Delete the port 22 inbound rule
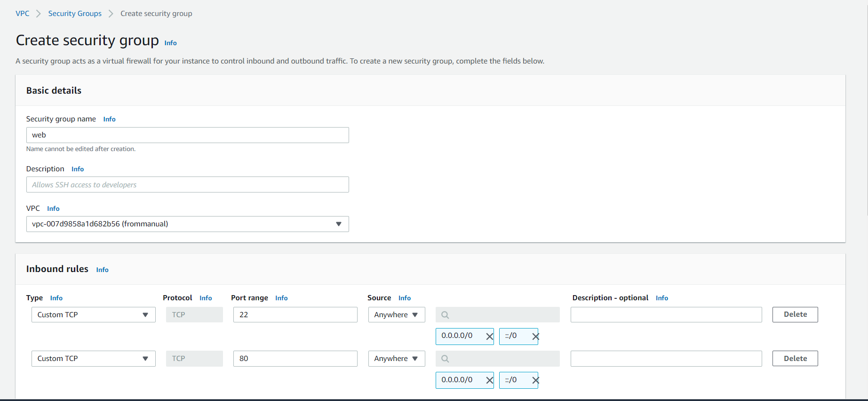Screen dimensions: 868x401 (x=795, y=314)
